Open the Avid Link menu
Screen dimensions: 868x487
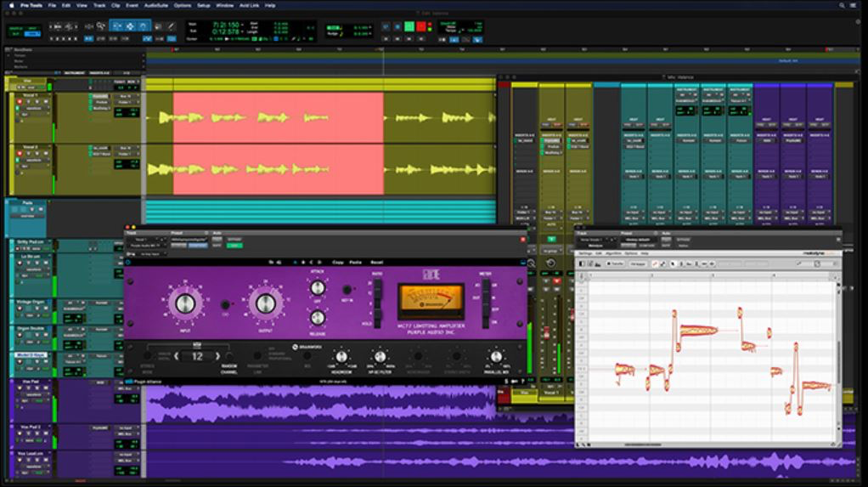pyautogui.click(x=249, y=5)
